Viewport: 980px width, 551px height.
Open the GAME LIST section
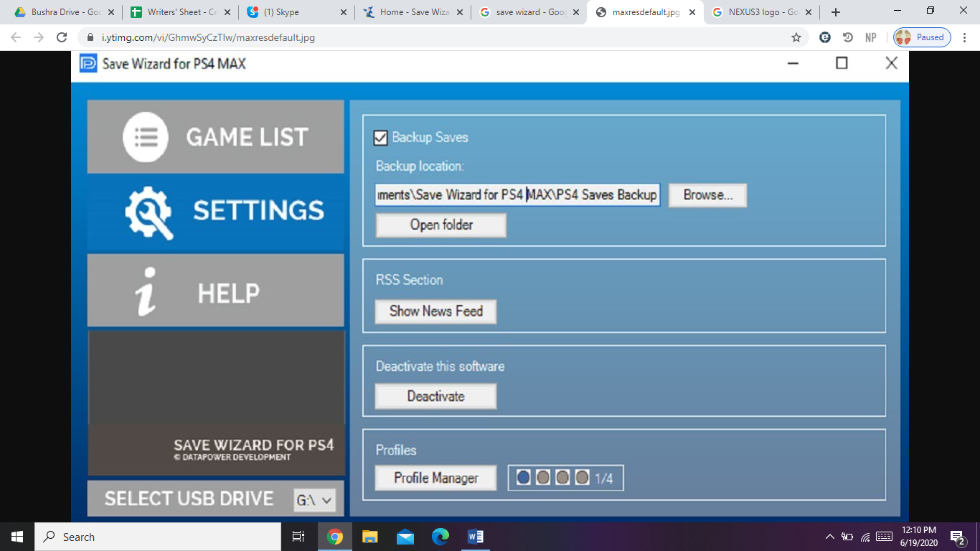click(x=215, y=136)
